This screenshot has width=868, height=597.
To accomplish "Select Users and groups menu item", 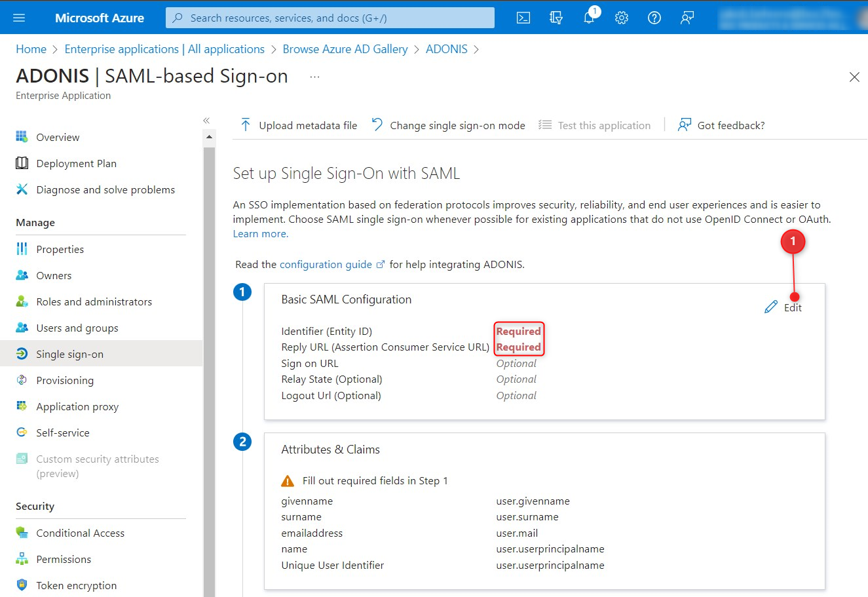I will (77, 328).
